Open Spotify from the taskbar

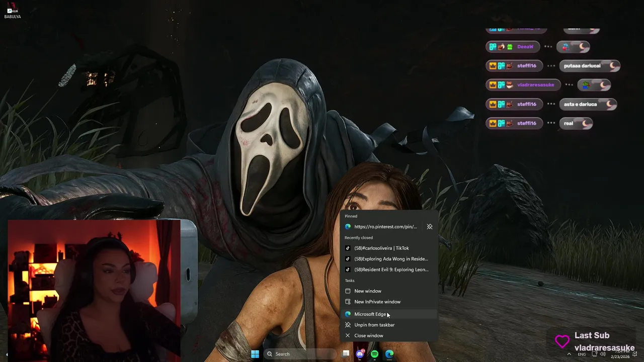375,354
